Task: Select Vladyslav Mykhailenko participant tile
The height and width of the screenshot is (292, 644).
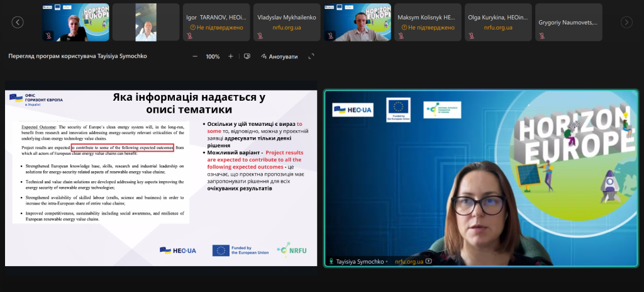Action: tap(287, 22)
